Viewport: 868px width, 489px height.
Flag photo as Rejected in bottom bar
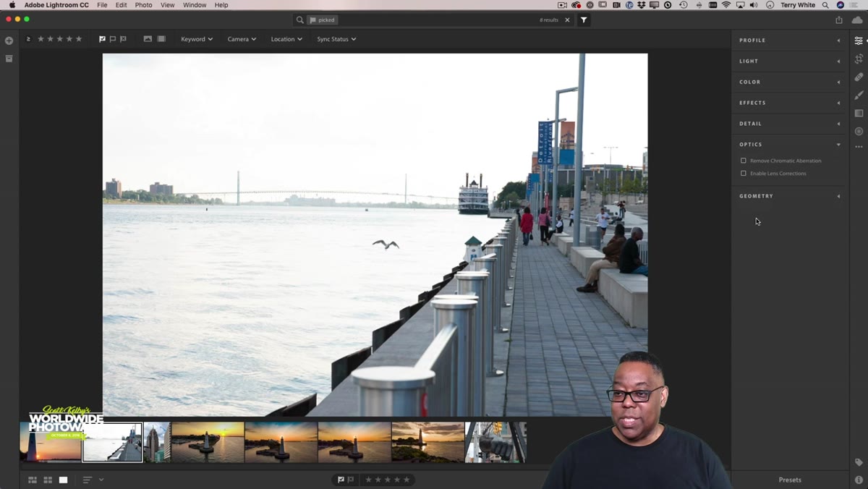point(351,480)
